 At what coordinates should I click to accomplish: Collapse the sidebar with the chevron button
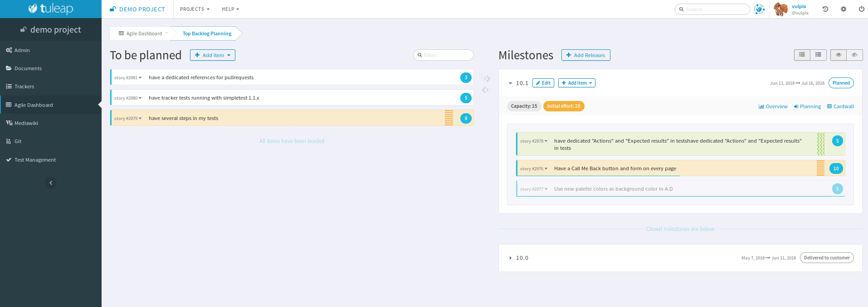pos(51,183)
